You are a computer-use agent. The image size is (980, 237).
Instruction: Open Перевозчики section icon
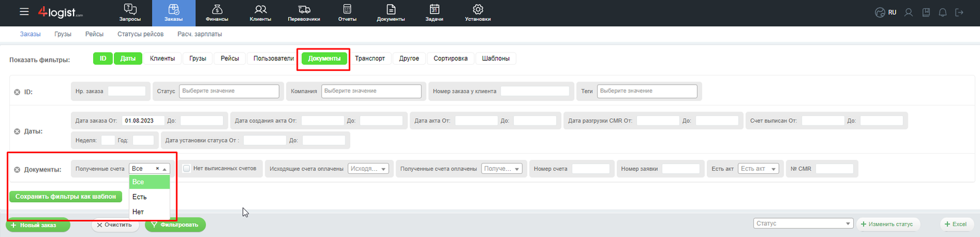coord(304,9)
